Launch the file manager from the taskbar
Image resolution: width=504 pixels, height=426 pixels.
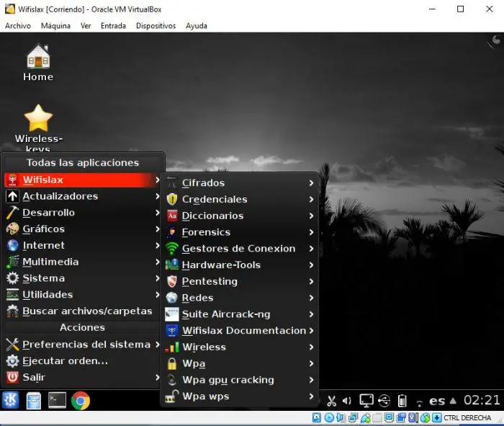pyautogui.click(x=34, y=401)
